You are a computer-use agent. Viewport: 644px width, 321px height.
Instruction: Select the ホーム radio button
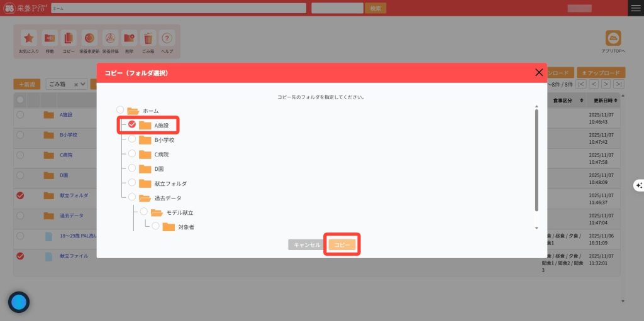tap(120, 111)
